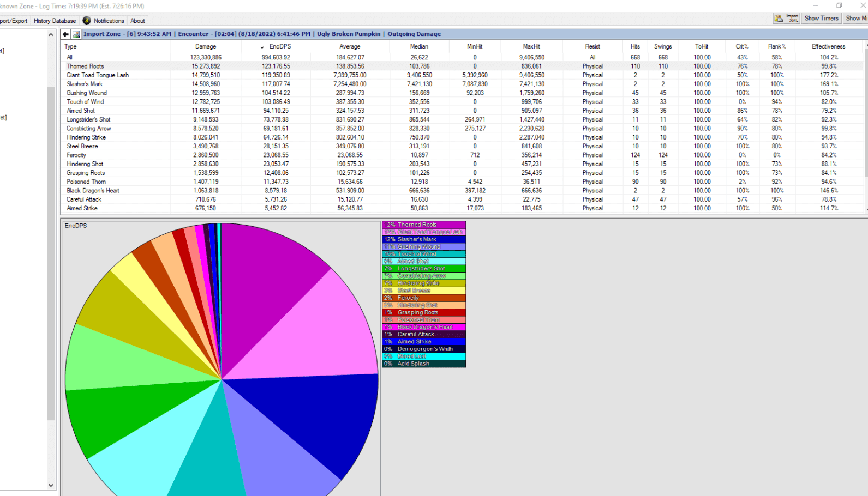Sort table by Crit% column header
This screenshot has height=496, width=868.
tap(742, 47)
